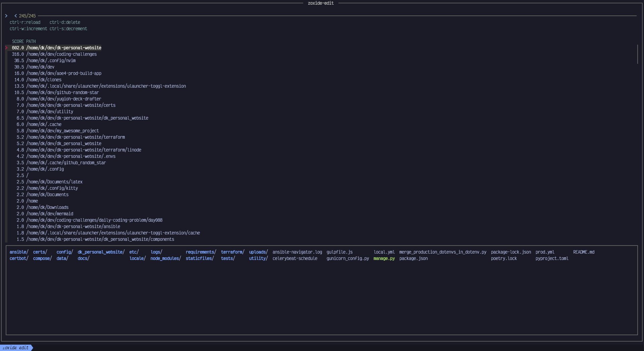This screenshot has width=644, height=351.
Task: Select the /home/dk/dev/coding-challenges entry
Action: 61,54
